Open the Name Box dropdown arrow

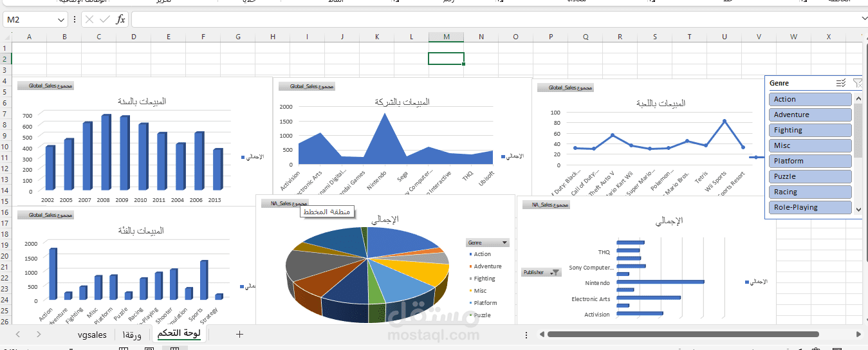click(x=61, y=20)
